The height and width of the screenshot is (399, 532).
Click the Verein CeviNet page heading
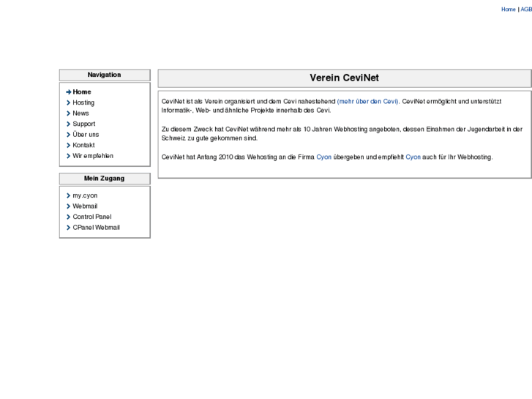click(344, 78)
